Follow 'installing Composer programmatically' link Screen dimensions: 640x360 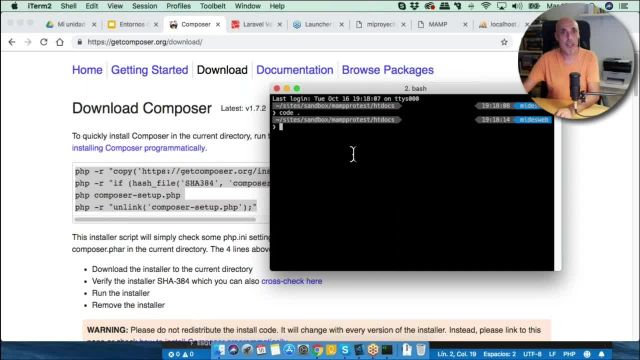tap(139, 148)
